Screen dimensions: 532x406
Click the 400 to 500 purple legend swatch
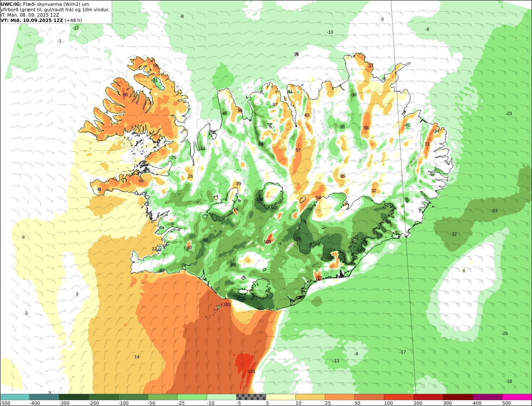tap(487, 397)
